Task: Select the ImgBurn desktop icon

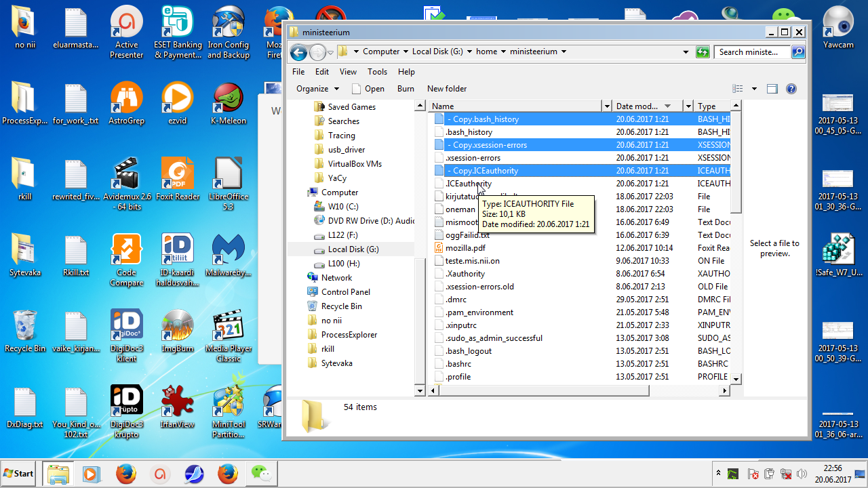Action: point(178,331)
